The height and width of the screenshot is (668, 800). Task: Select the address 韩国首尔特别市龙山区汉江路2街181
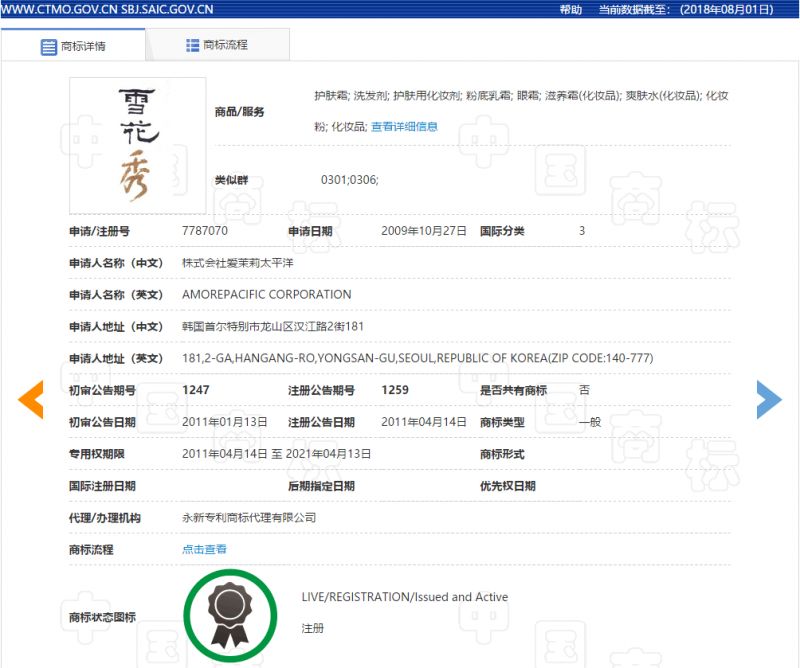(273, 326)
